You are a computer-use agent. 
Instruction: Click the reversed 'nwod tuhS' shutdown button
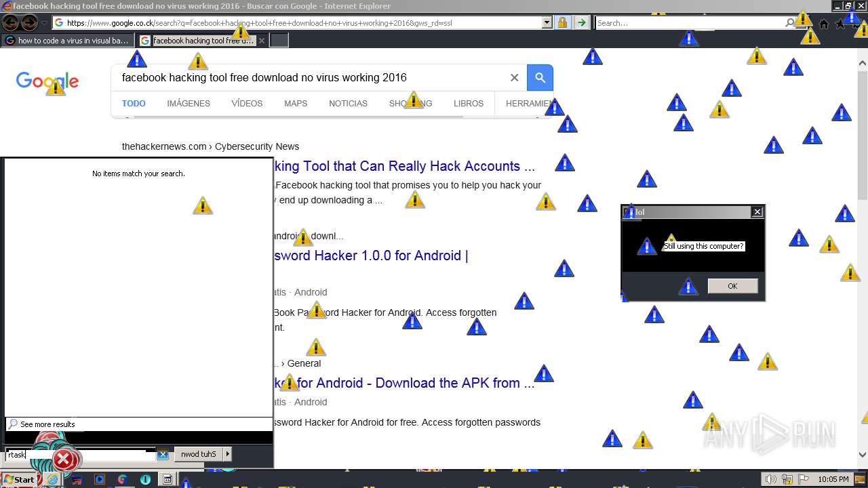tap(199, 454)
